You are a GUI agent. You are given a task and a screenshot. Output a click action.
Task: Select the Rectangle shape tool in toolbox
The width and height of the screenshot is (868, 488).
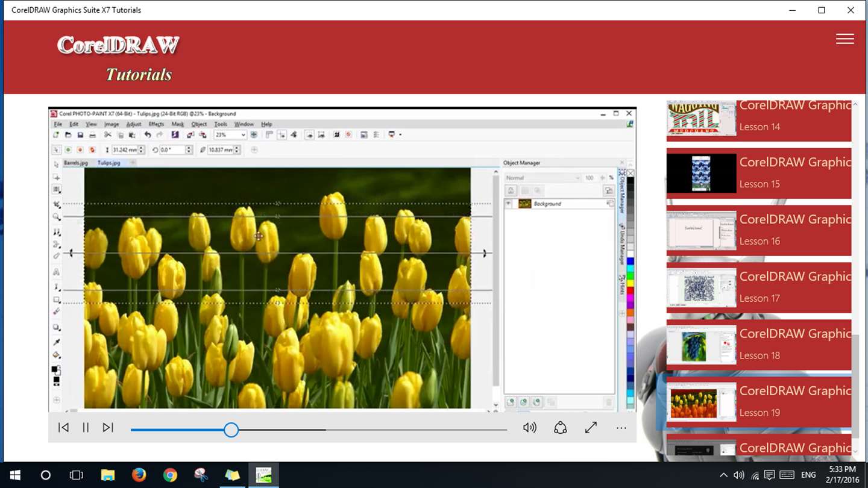(x=57, y=299)
